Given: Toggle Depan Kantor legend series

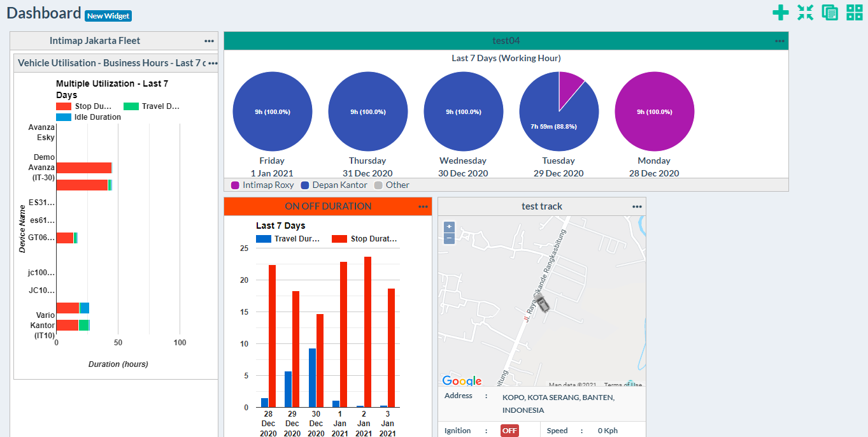Looking at the screenshot, I should [x=334, y=185].
